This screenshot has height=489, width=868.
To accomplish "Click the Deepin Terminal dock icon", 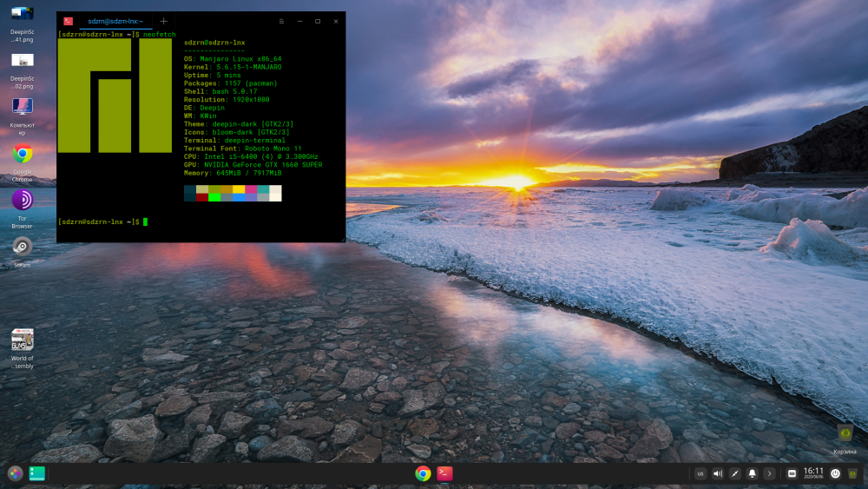I will [444, 473].
